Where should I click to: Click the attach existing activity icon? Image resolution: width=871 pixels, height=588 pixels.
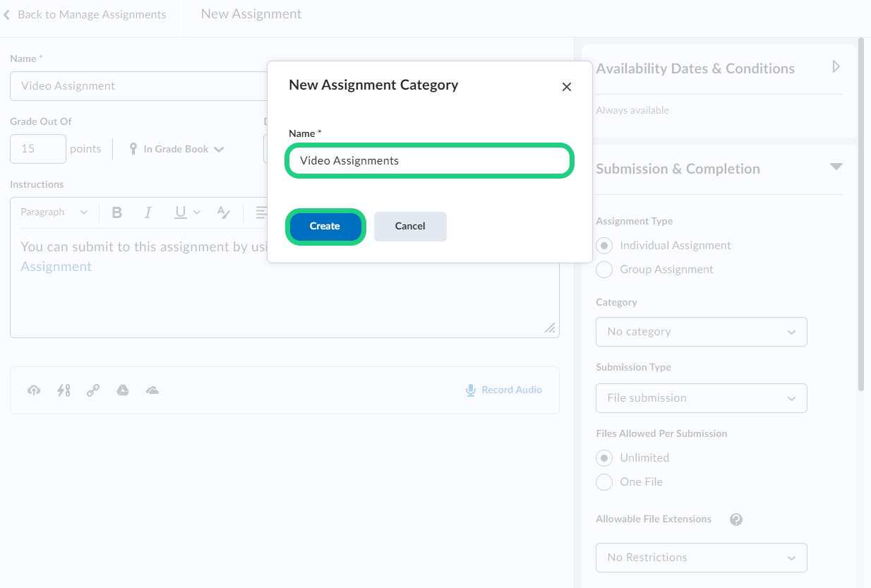tap(64, 390)
